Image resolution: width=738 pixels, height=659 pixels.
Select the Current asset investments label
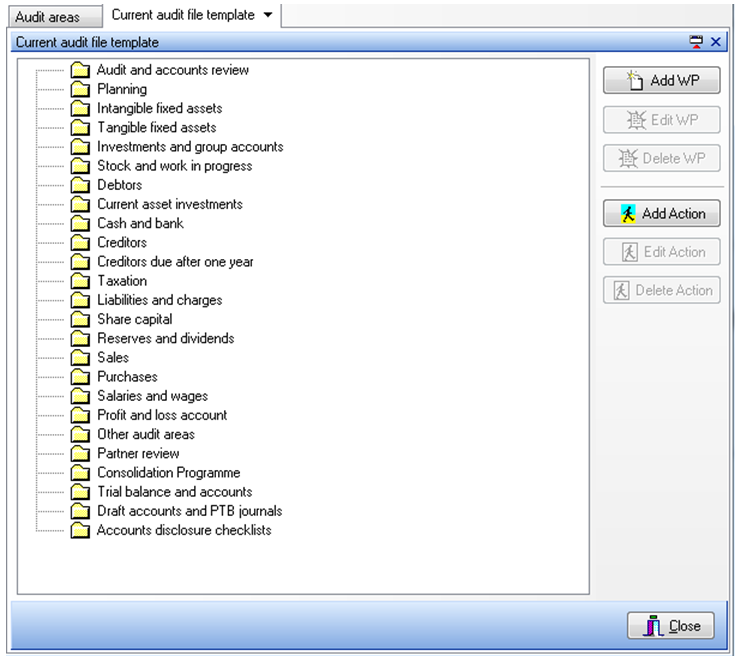click(x=170, y=204)
